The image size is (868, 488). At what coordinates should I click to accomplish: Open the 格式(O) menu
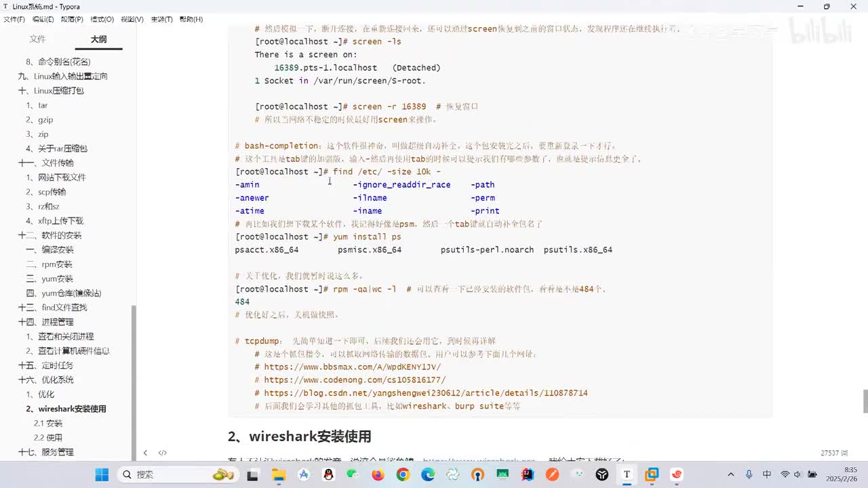tap(102, 19)
